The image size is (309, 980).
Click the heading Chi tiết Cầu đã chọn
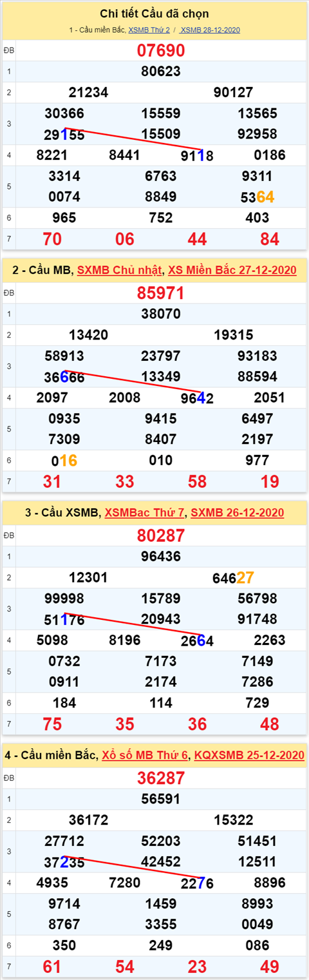click(154, 14)
